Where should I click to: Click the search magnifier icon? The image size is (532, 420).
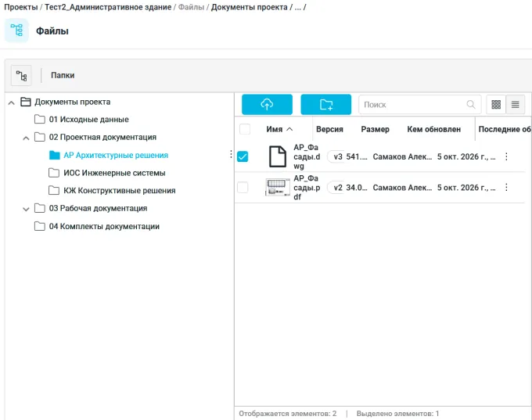(x=471, y=105)
